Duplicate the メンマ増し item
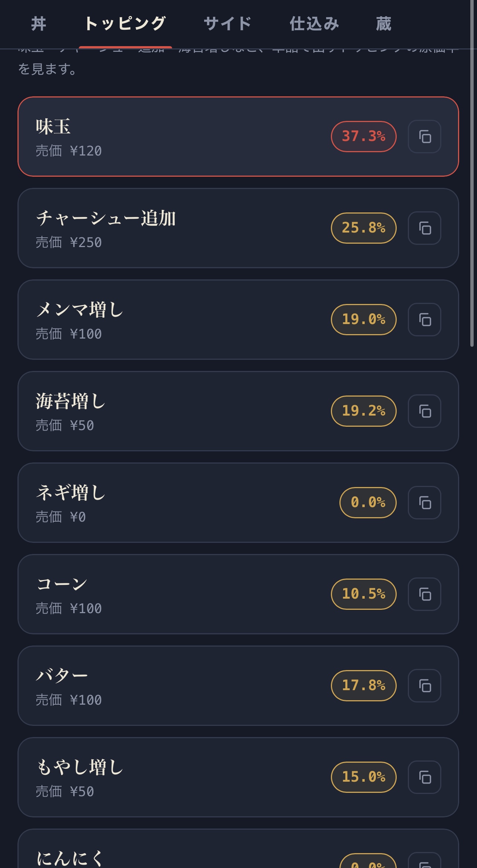 [424, 320]
